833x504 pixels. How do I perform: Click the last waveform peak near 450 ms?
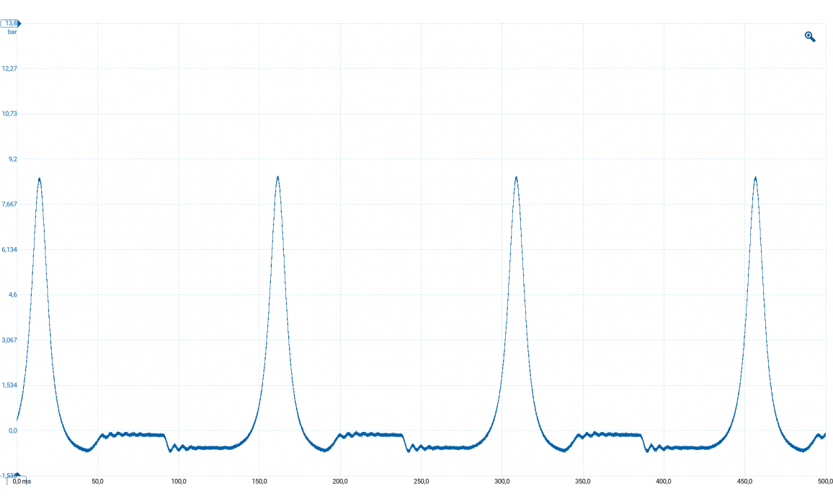755,178
